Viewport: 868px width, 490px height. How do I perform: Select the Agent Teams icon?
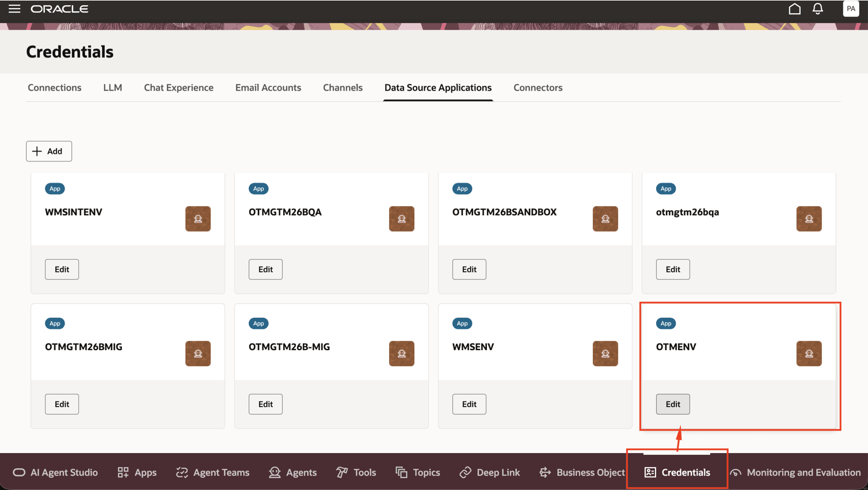coord(212,472)
